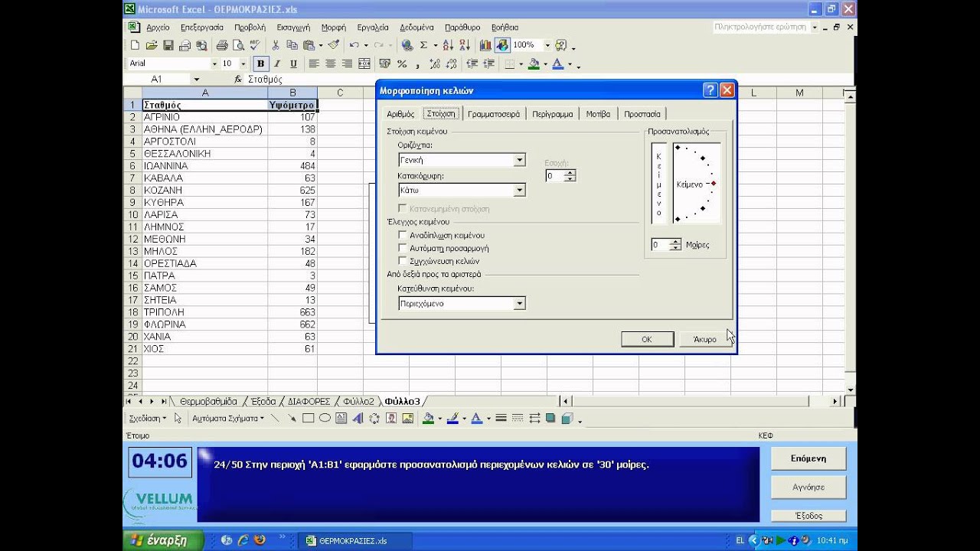This screenshot has width=980, height=551.
Task: Switch to the Μοτίβα tab
Action: tap(598, 114)
